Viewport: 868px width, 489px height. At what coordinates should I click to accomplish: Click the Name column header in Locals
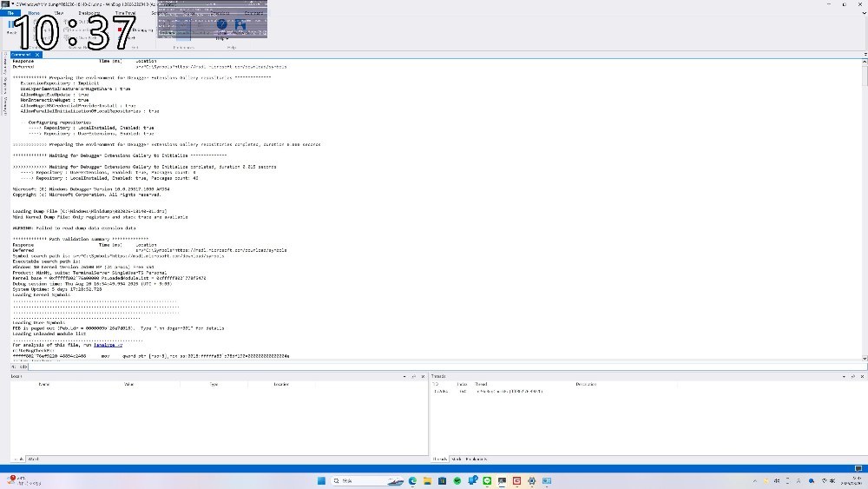pyautogui.click(x=44, y=384)
